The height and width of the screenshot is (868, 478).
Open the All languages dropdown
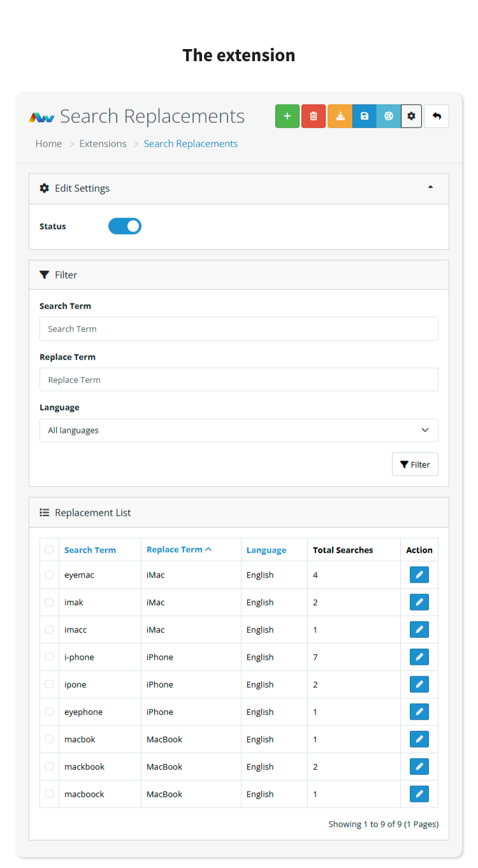click(x=239, y=430)
